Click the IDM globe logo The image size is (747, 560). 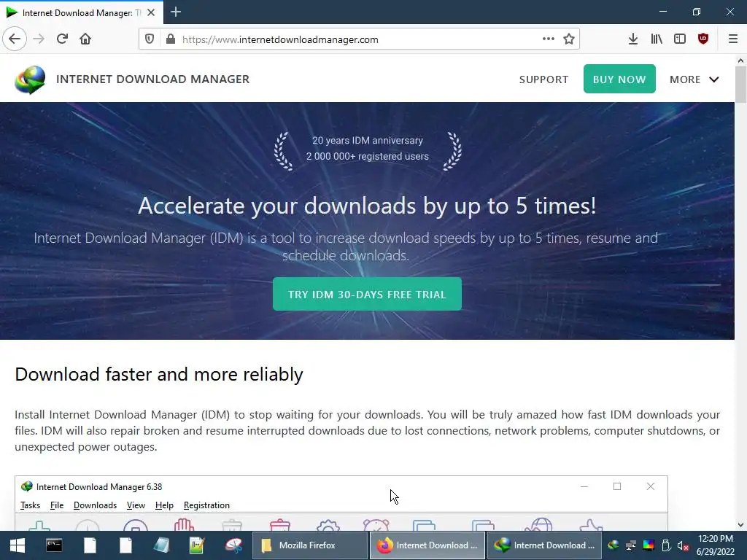coord(30,79)
